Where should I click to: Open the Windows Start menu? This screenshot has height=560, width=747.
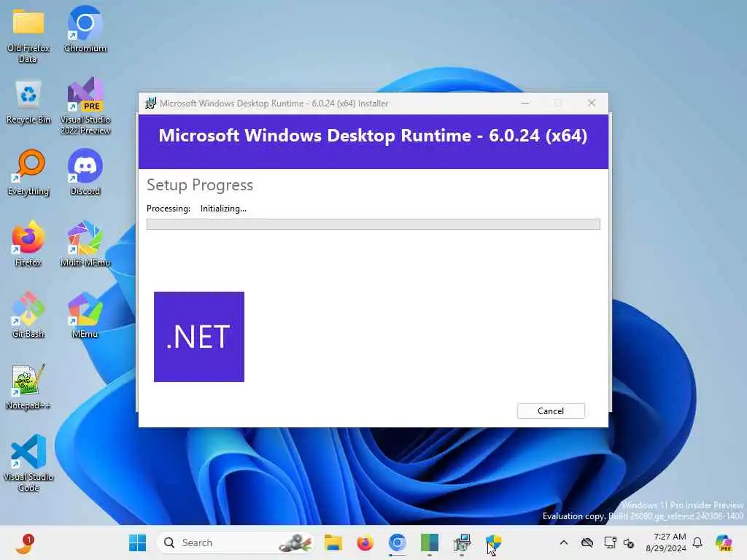138,542
